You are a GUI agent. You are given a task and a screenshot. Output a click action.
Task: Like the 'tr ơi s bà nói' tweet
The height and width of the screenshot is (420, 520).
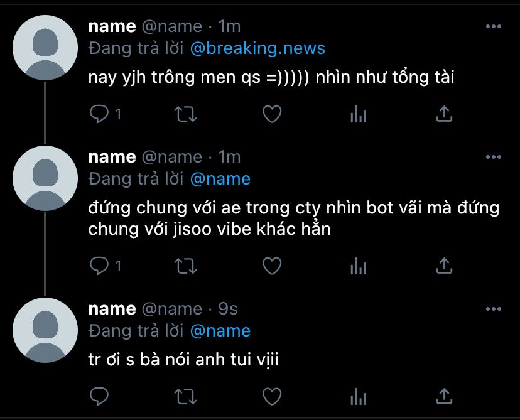(272, 396)
